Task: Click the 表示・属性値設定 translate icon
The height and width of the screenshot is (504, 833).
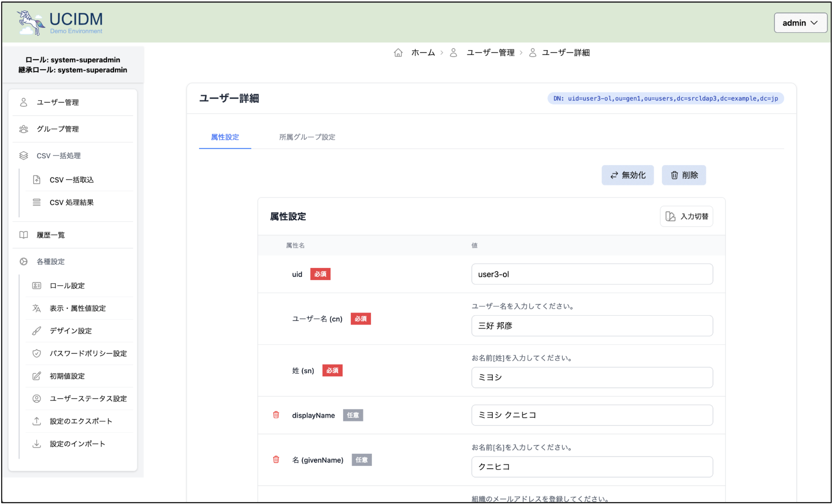Action: pos(37,308)
